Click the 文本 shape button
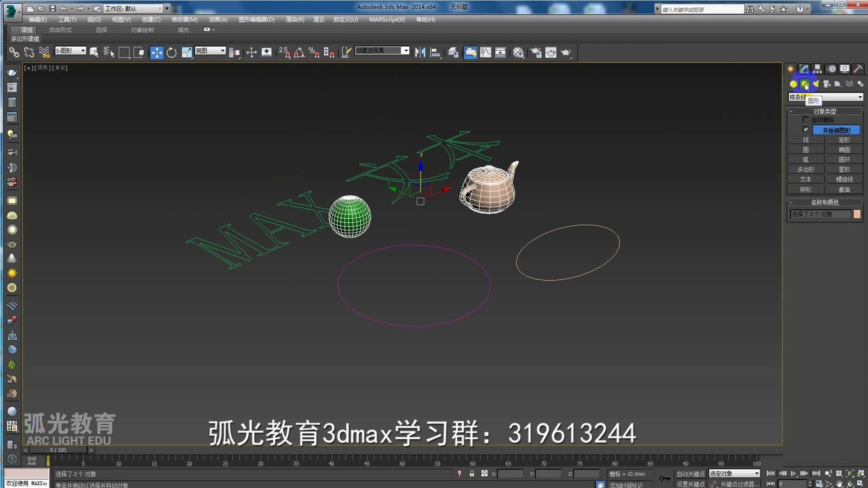The image size is (868, 488). coord(806,179)
